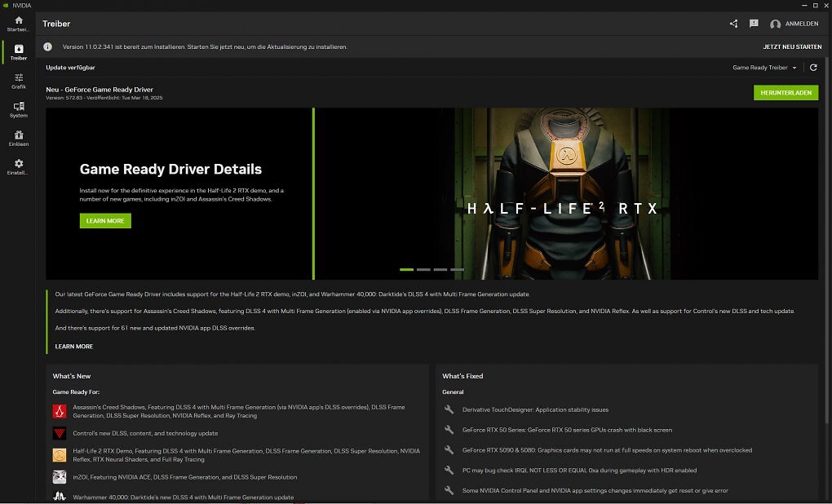Click wrench icon beside GeForce RTX 50 Series fix
The height and width of the screenshot is (504, 832).
pyautogui.click(x=449, y=430)
